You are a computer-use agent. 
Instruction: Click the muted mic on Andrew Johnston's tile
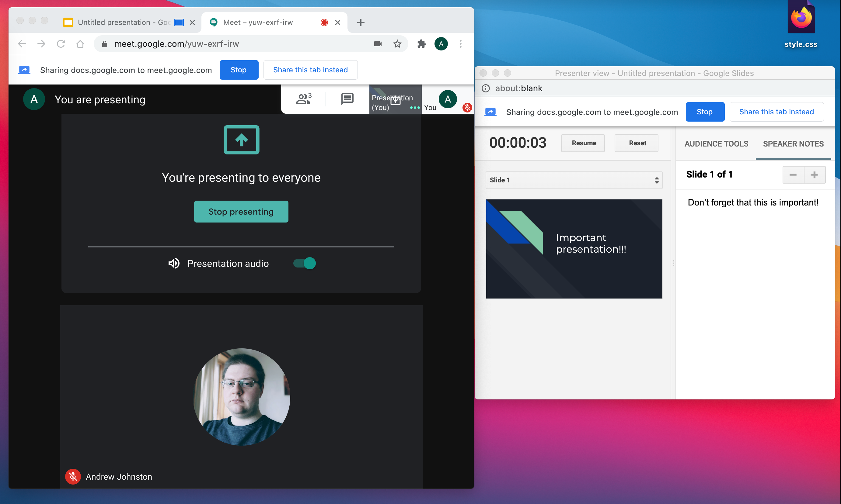coord(73,476)
